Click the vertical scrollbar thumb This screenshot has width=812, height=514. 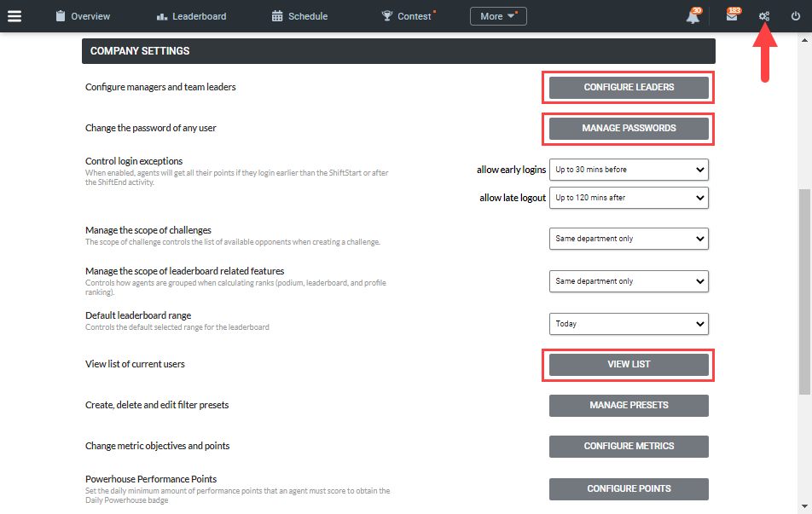coord(804,292)
